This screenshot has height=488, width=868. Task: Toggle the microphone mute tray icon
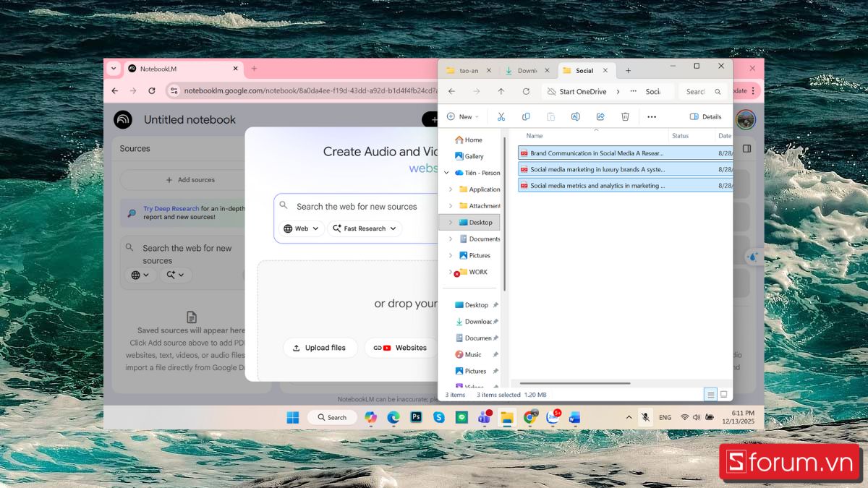point(645,417)
